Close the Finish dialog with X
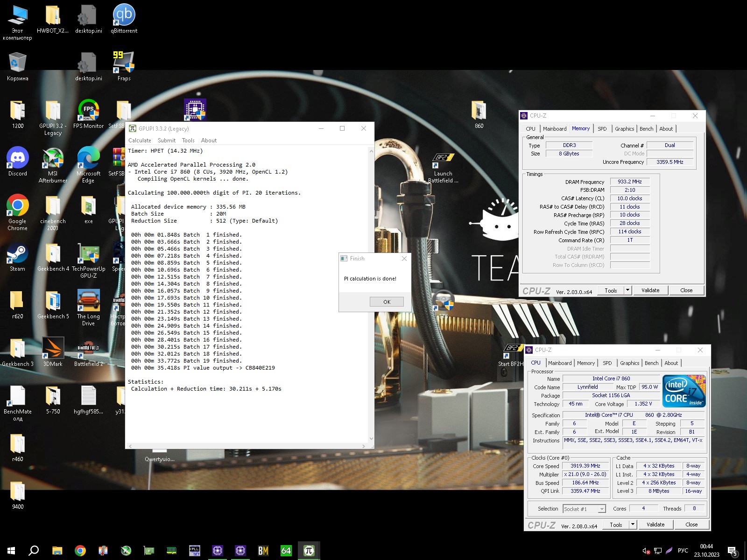This screenshot has width=747, height=560. point(404,259)
